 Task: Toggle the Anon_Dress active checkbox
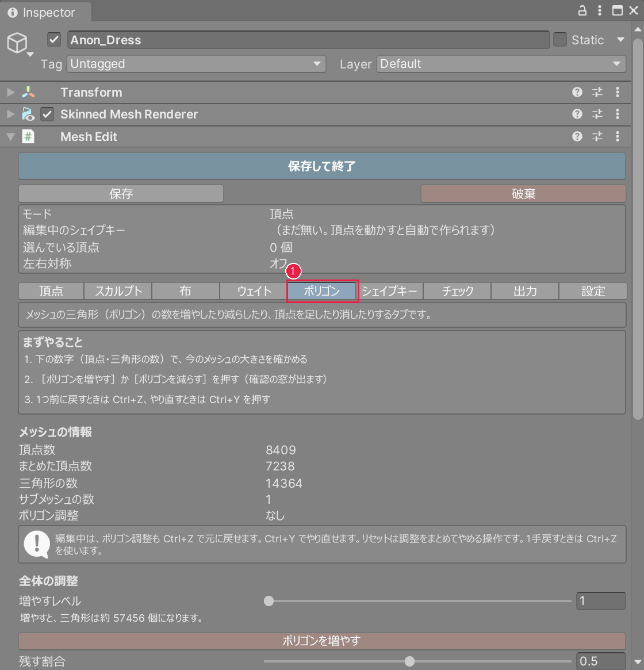pyautogui.click(x=54, y=40)
